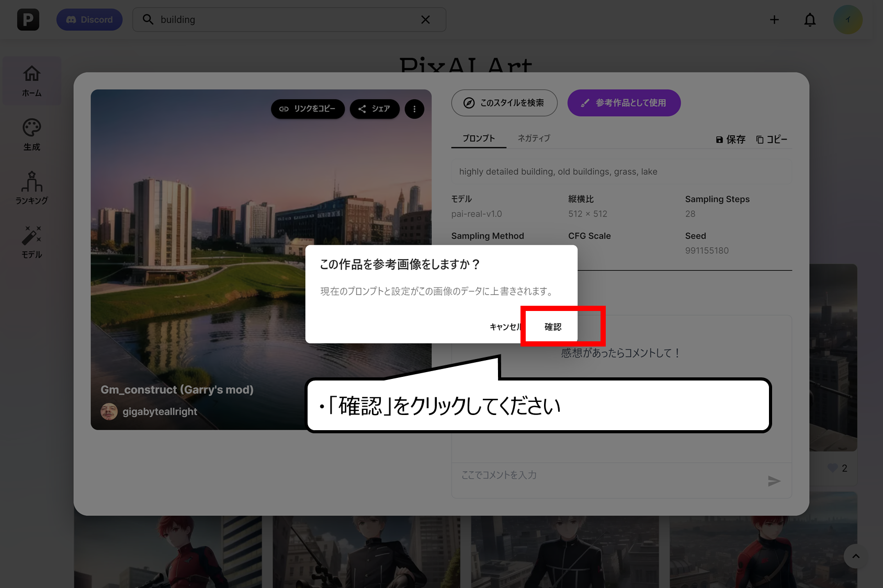883x588 pixels.
Task: Open モデル in sidebar
Action: pyautogui.click(x=32, y=242)
